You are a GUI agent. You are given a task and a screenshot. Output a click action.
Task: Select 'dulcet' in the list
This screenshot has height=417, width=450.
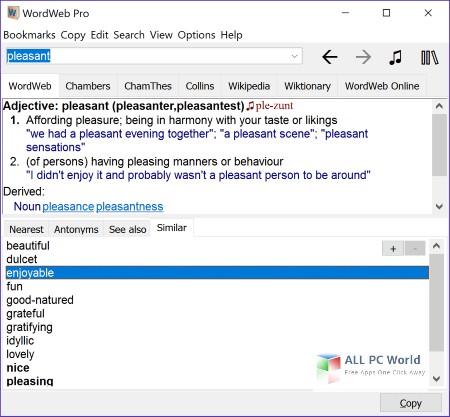click(22, 259)
